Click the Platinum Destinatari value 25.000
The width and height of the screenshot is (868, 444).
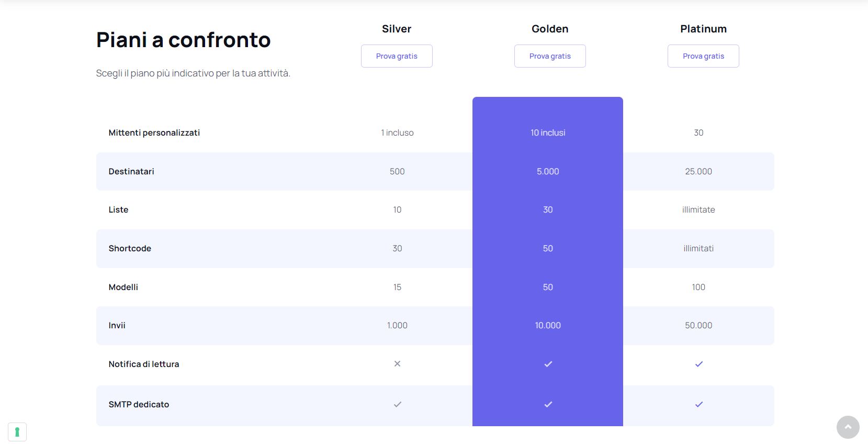tap(698, 171)
